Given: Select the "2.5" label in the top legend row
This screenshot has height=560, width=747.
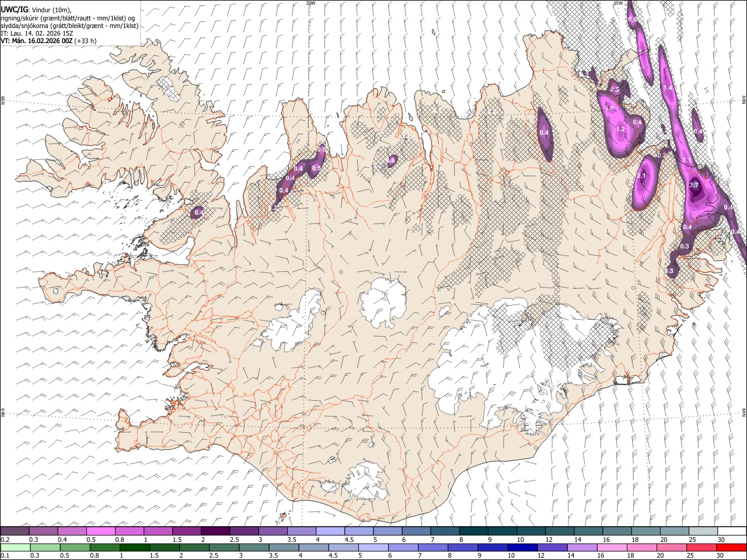Looking at the screenshot, I should 234,540.
